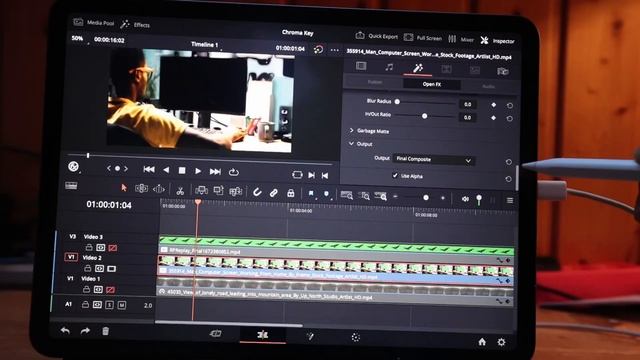Click the In/Out Ratio value field
This screenshot has width=640, height=360.
468,118
